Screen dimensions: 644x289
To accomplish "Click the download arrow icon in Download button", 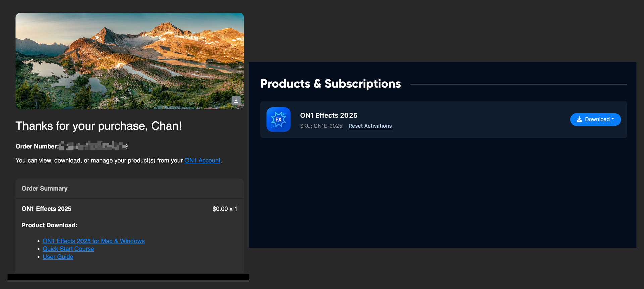I will pos(579,119).
